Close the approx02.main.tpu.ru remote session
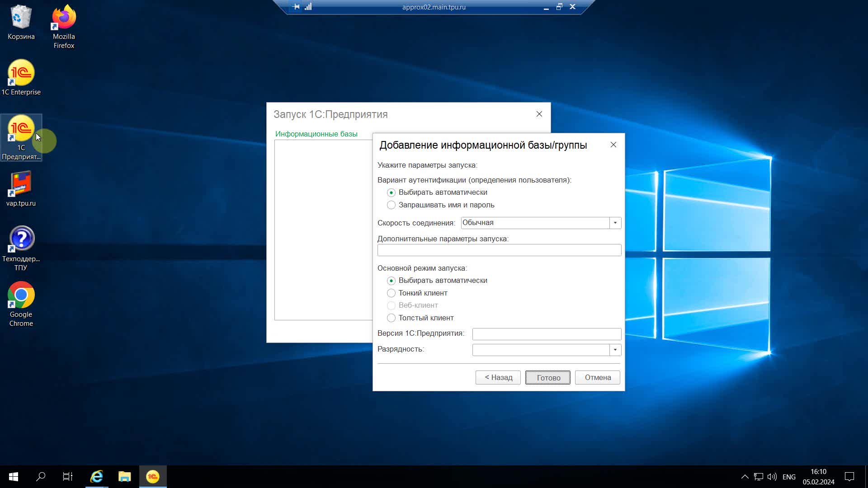868x488 pixels. (572, 7)
